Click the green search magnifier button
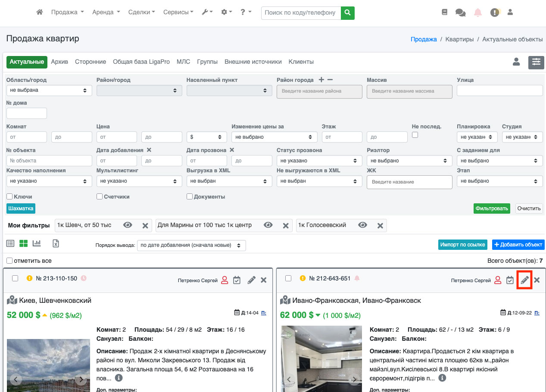 (347, 12)
